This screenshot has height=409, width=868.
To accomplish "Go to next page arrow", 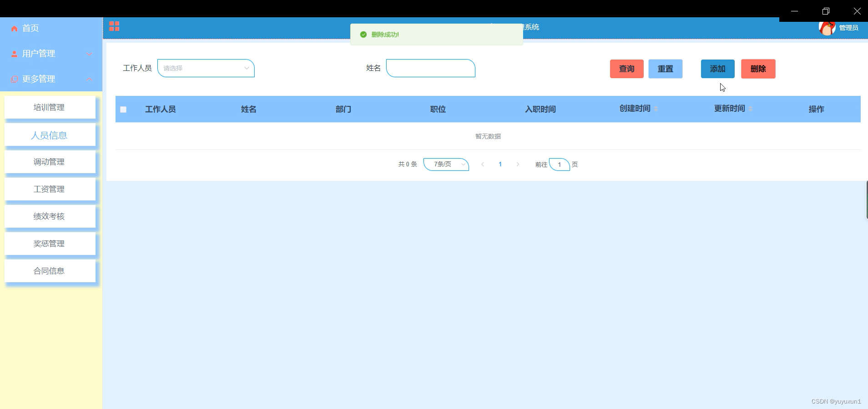I will click(518, 165).
